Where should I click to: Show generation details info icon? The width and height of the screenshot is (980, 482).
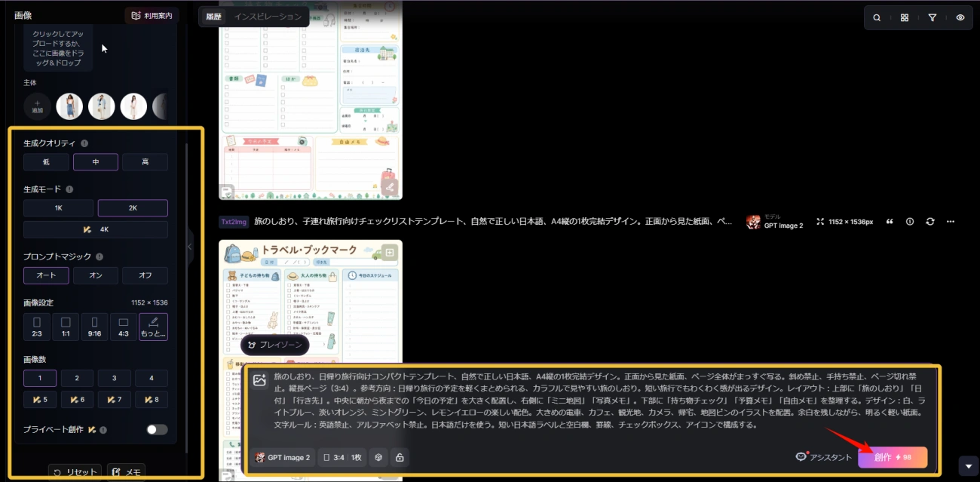[x=910, y=222]
